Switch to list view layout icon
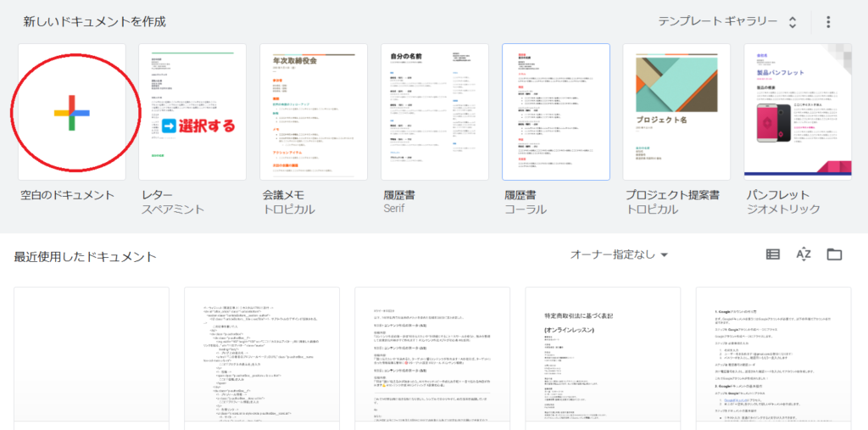This screenshot has width=868, height=430. coord(772,254)
